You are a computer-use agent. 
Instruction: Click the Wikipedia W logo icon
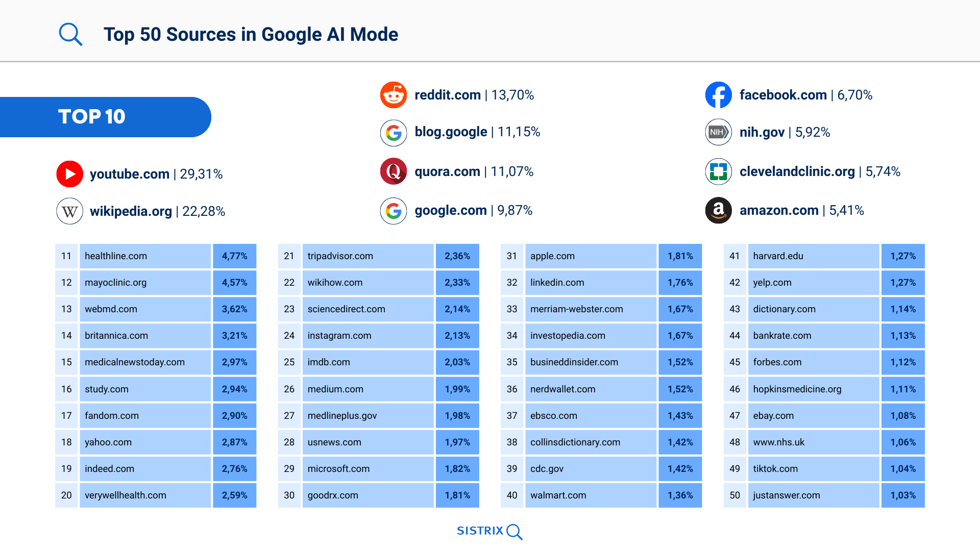pyautogui.click(x=70, y=211)
